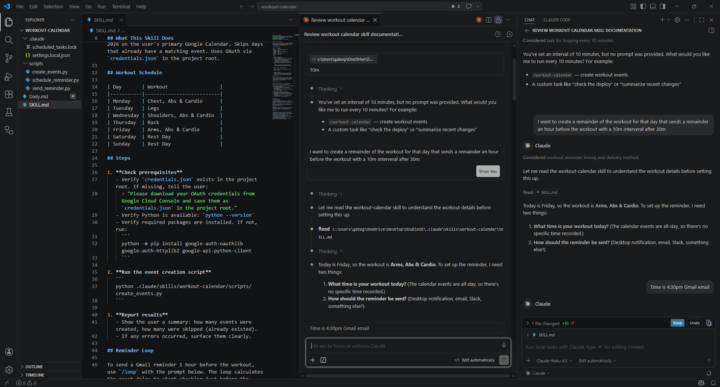Go back from the review chat session
720x387 pixels.
(527, 30)
